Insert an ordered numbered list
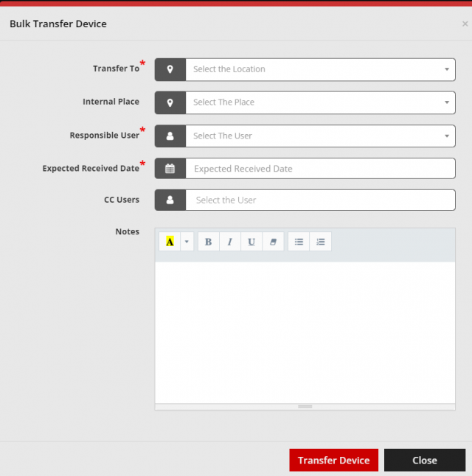 tap(320, 242)
